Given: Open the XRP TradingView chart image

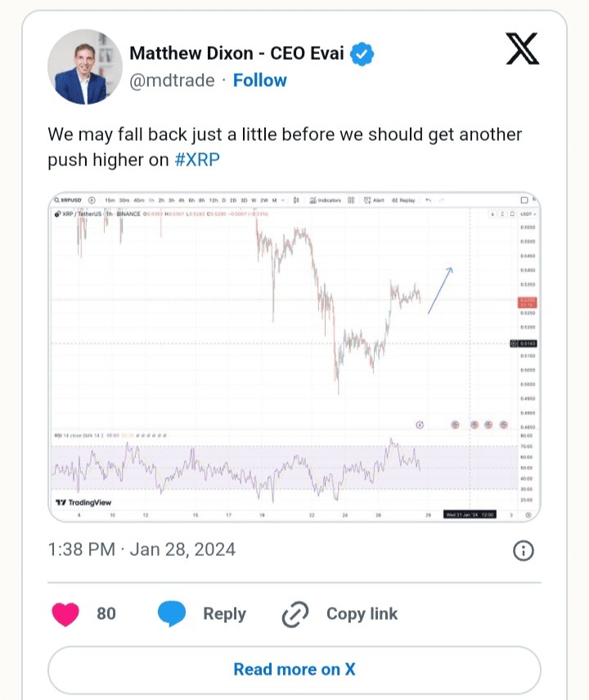Looking at the screenshot, I should (x=294, y=357).
